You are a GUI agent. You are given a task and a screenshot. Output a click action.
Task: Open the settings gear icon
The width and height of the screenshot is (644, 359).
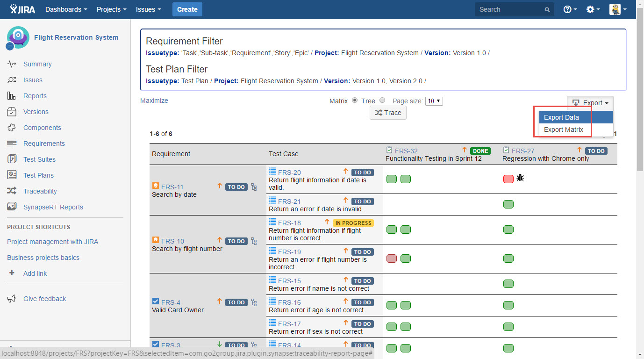593,9
